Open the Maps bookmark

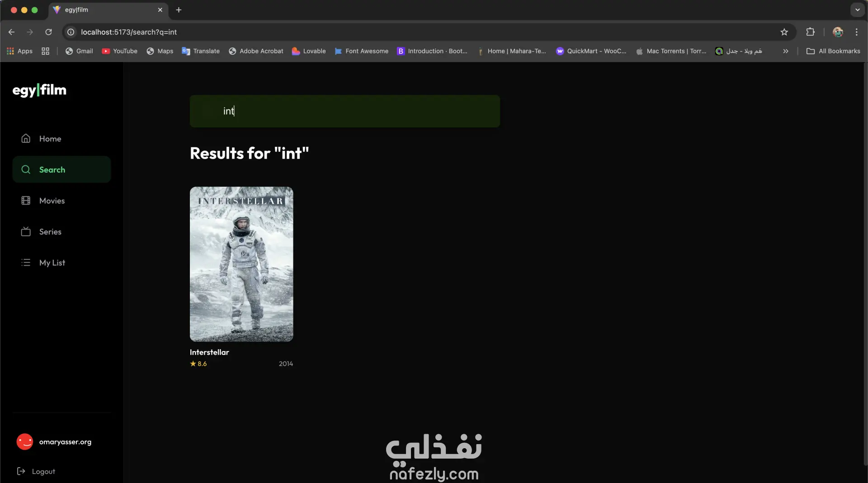[x=160, y=51]
